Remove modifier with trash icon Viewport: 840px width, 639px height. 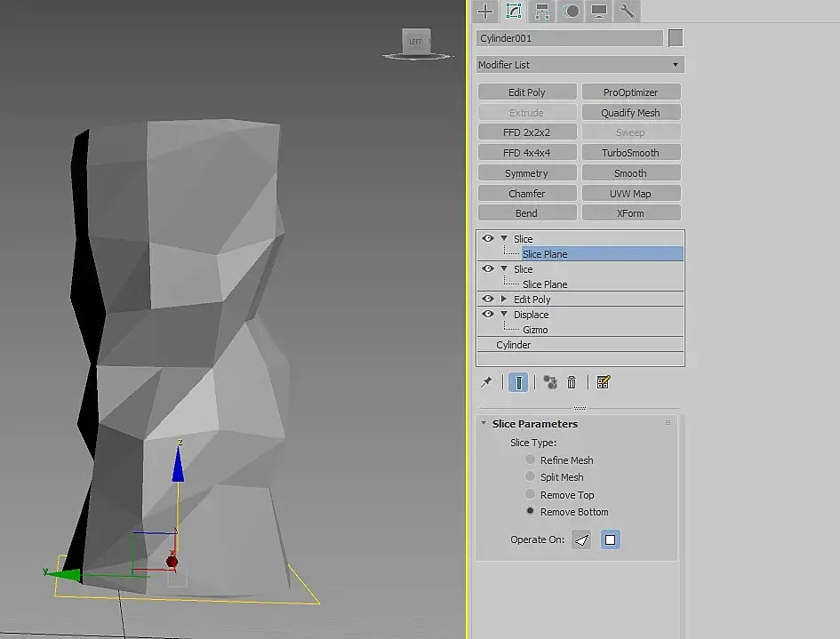[x=572, y=382]
